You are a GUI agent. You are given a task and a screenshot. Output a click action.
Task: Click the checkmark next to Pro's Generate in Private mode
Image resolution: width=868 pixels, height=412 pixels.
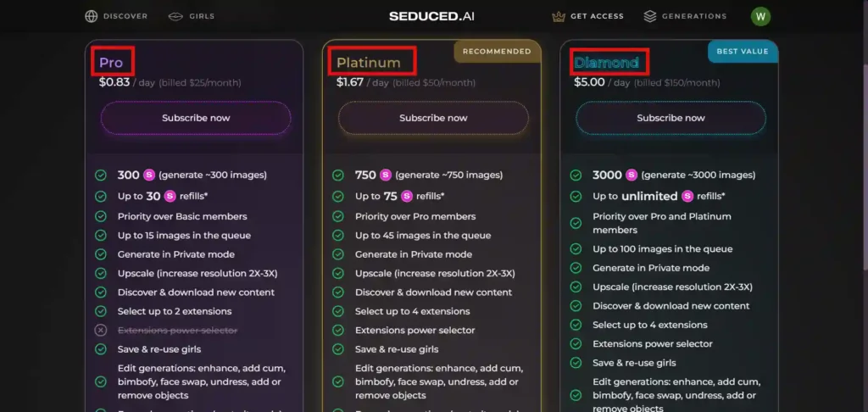point(101,254)
